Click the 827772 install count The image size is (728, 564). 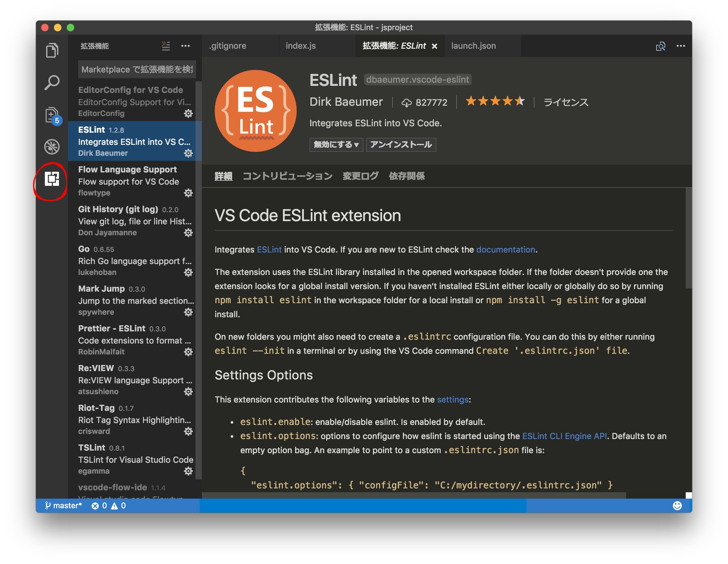pos(425,102)
